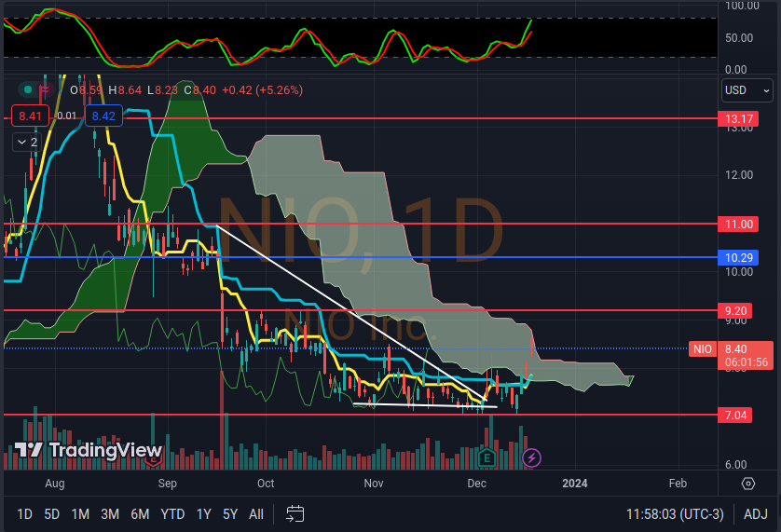Click the Dec label on time axis
The height and width of the screenshot is (532, 781).
476,484
